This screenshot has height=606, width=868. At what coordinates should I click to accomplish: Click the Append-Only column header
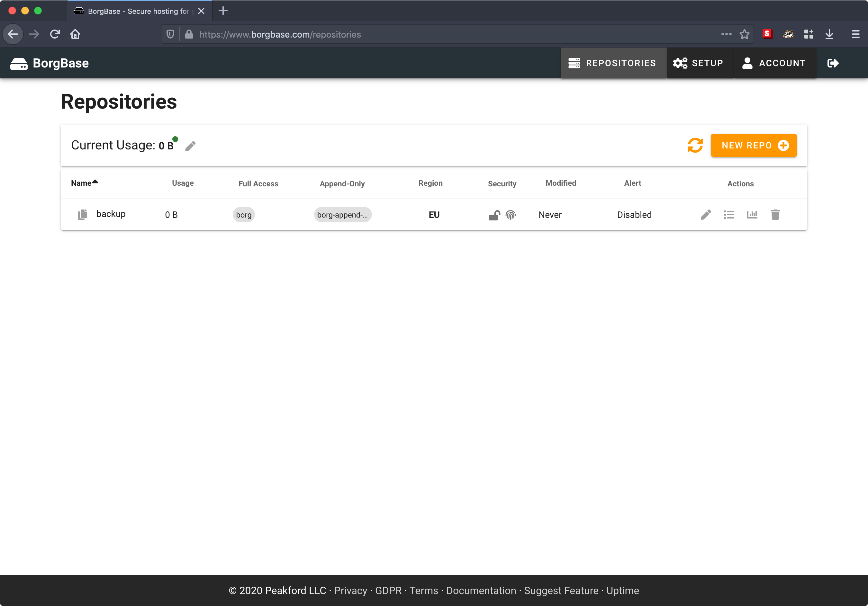tap(342, 183)
